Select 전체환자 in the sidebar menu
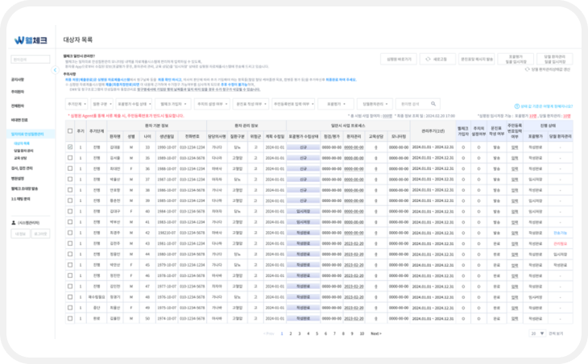 pyautogui.click(x=18, y=105)
